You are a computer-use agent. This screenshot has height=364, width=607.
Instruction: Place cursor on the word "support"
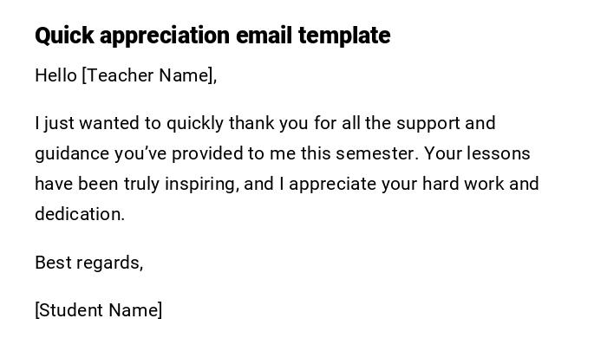tap(430, 123)
